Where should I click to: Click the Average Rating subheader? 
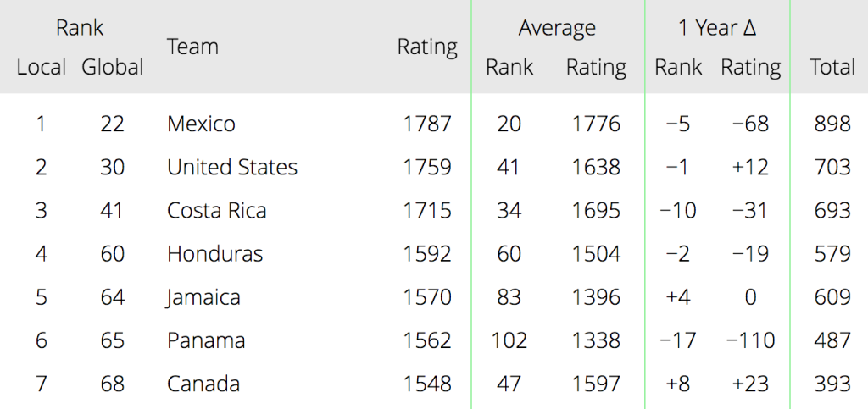596,68
